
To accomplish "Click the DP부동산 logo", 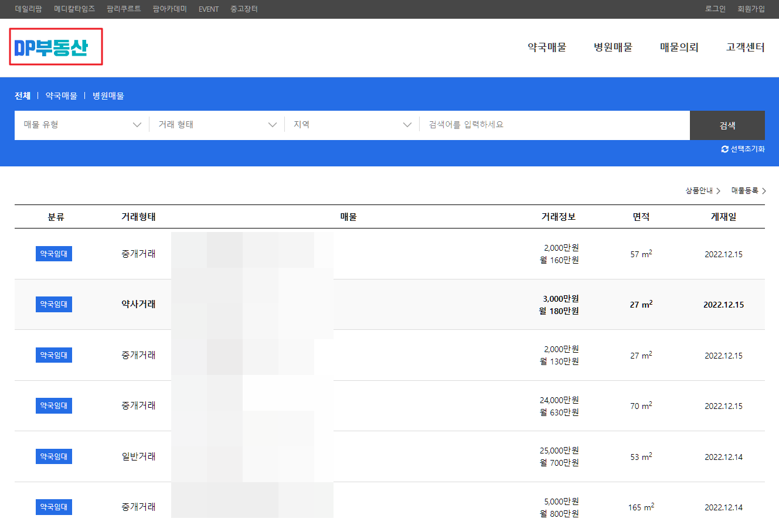I will click(x=52, y=47).
